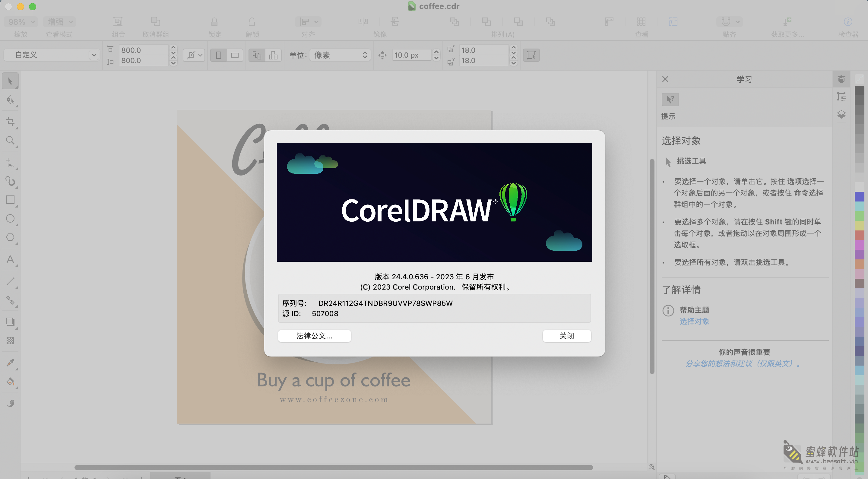Open the Select Objects help link

click(695, 321)
